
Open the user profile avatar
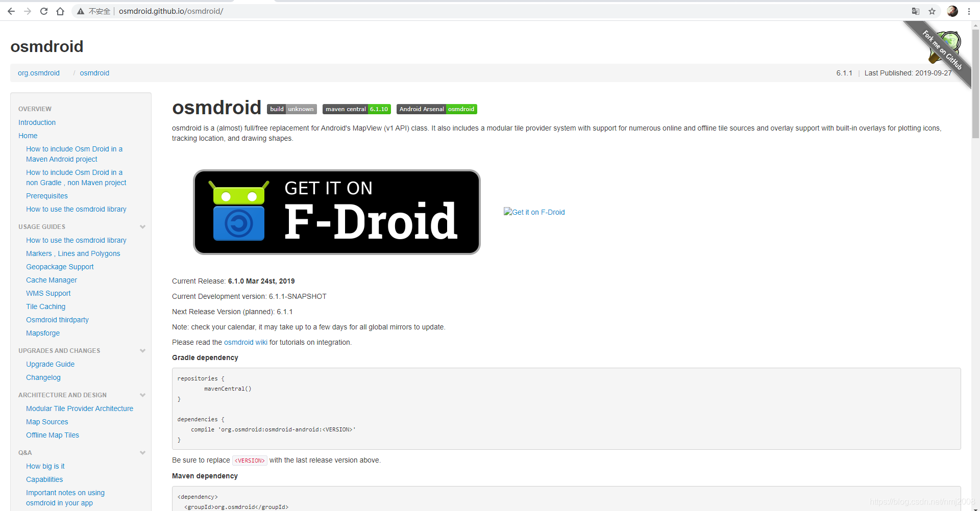[x=952, y=11]
